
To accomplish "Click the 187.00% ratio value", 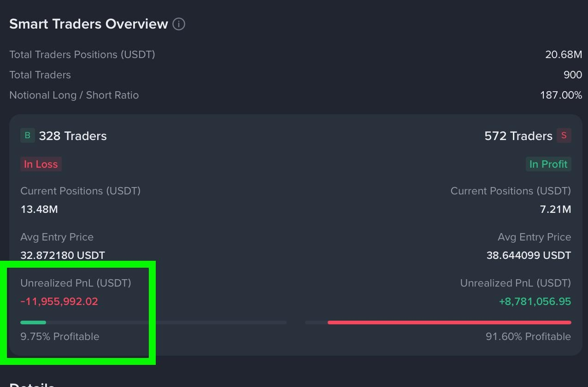I will (561, 95).
